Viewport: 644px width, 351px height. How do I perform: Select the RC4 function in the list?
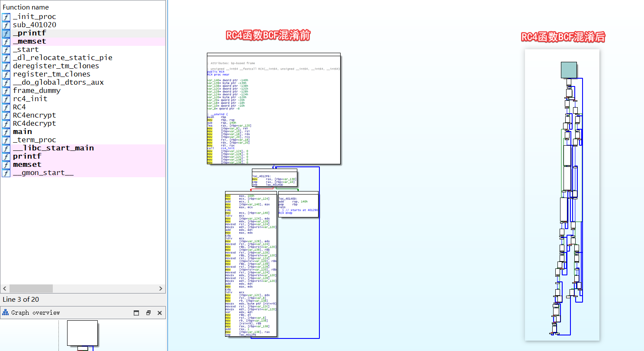click(19, 107)
